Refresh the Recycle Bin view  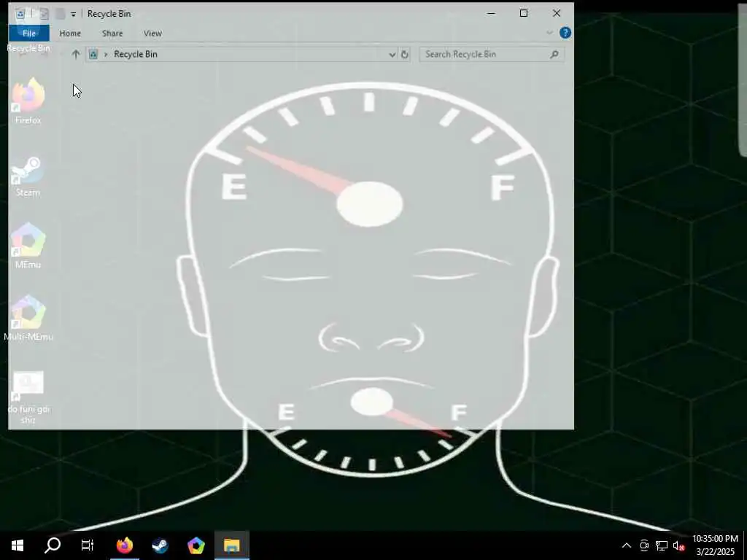[x=405, y=54]
